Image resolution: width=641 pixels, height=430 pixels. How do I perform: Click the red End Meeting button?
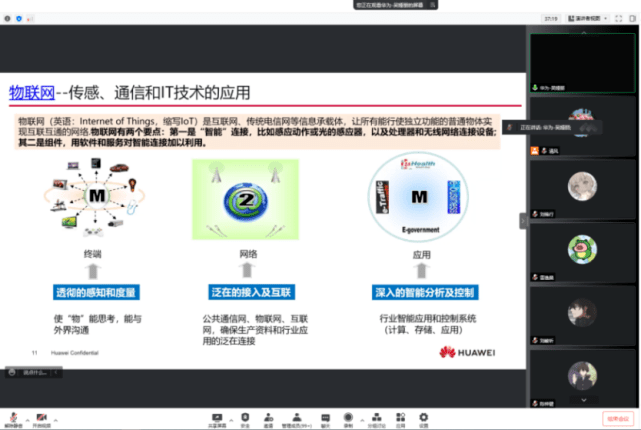pos(618,419)
